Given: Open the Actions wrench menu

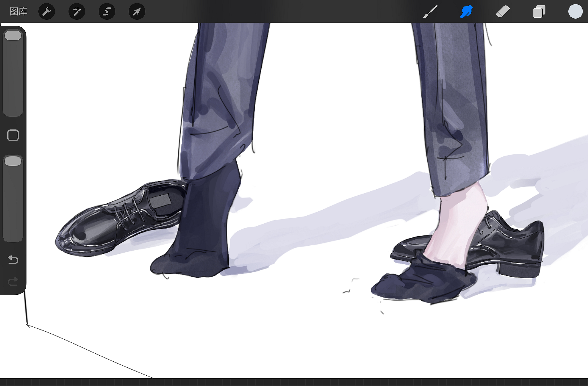Looking at the screenshot, I should (x=47, y=11).
